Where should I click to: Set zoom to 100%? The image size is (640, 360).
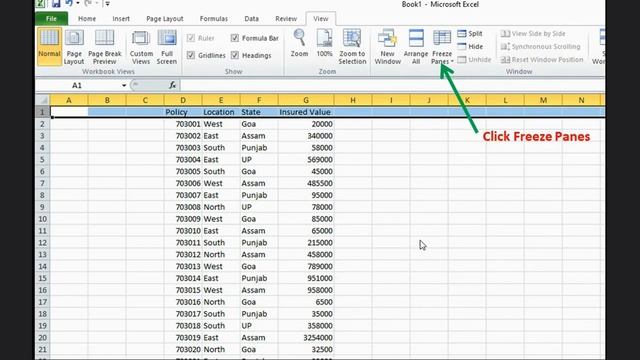(x=324, y=42)
